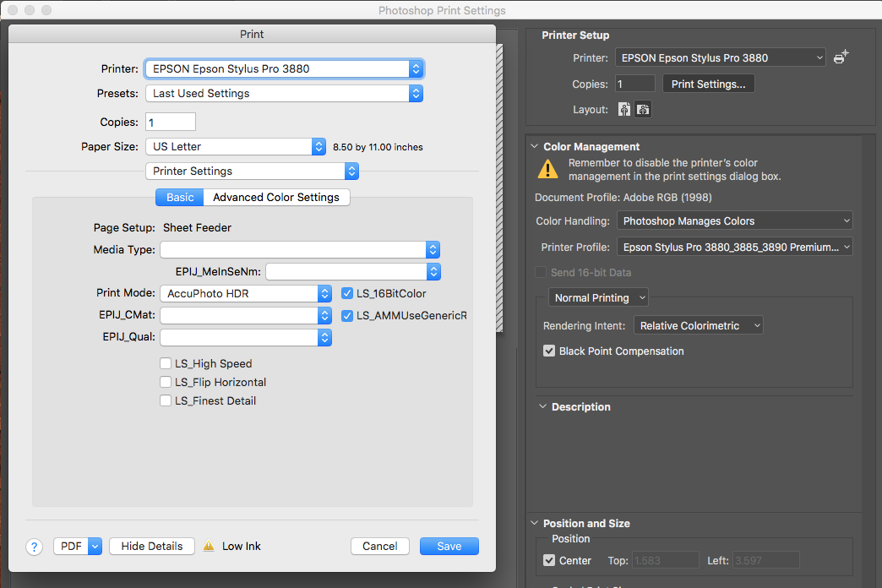
Task: Click the Cancel button
Action: coord(379,546)
